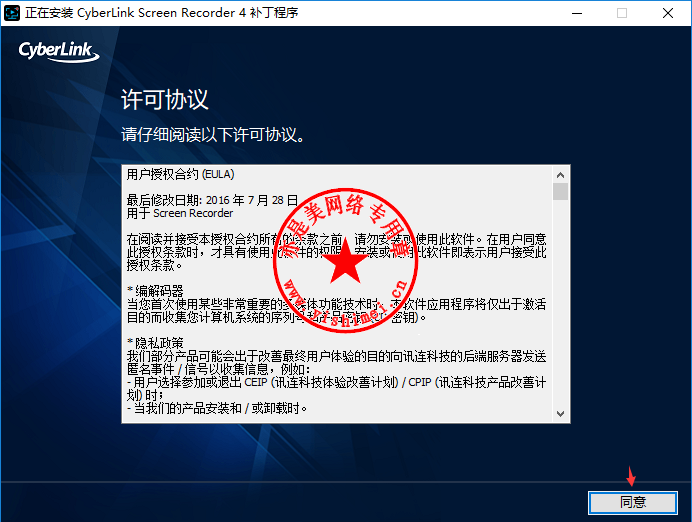Click the scroll down arrow in EULA box
692x522 pixels.
coord(560,413)
